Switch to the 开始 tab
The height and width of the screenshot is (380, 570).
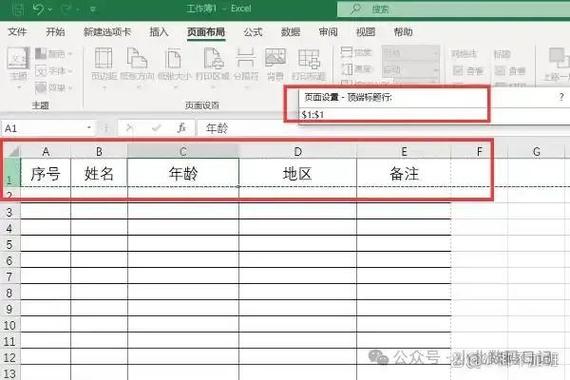click(55, 32)
